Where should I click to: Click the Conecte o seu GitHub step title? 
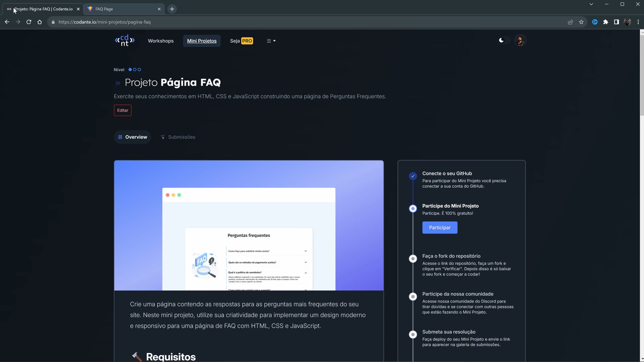click(447, 173)
